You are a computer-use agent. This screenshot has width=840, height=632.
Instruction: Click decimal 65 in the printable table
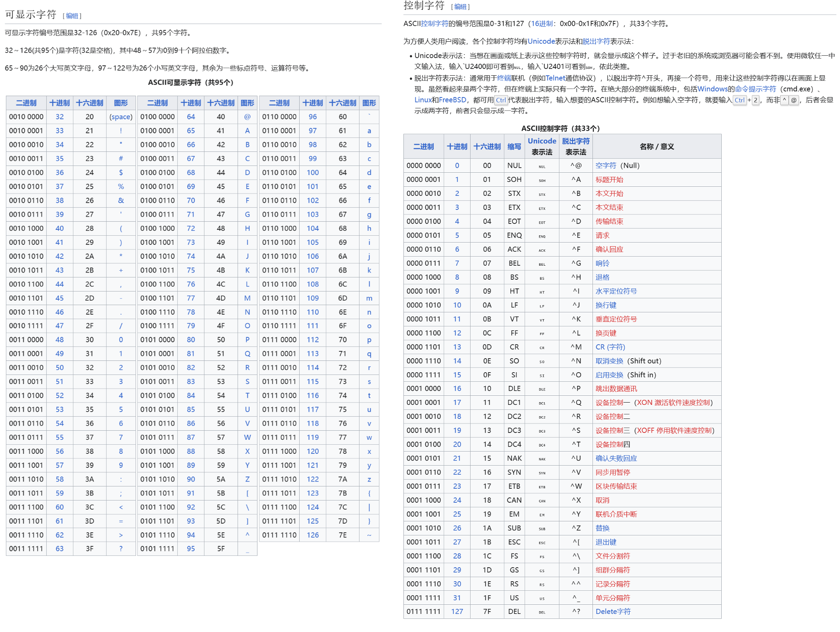191,131
